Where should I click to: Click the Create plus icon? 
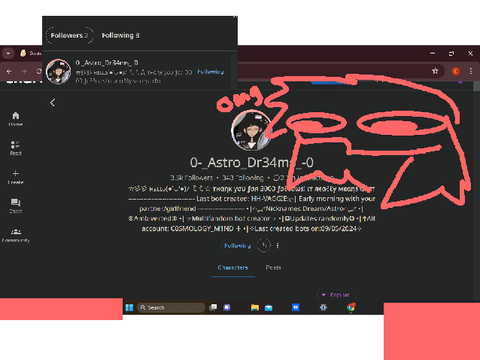(15, 173)
